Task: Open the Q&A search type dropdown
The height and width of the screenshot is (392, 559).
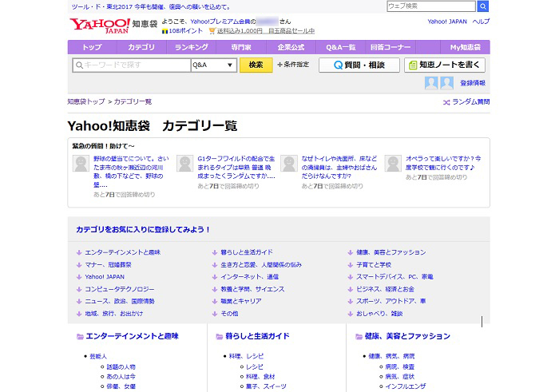Action: pyautogui.click(x=213, y=65)
